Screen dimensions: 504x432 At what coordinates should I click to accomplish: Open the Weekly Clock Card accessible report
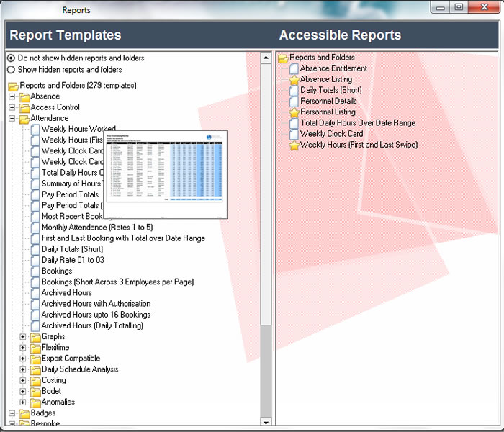[x=331, y=134]
